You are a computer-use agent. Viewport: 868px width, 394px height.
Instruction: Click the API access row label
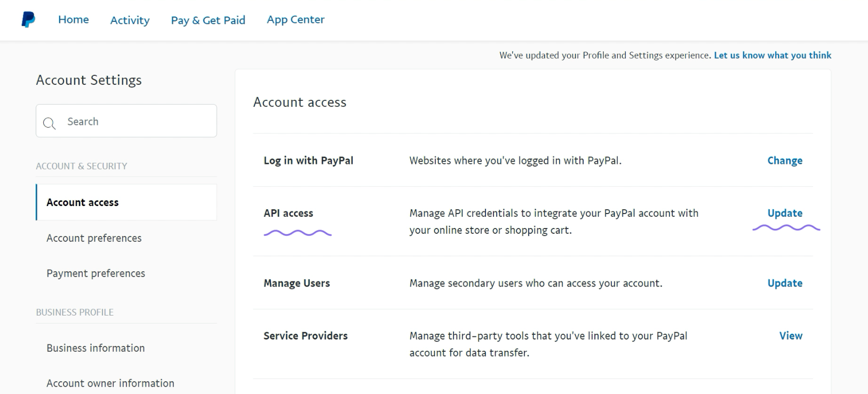(288, 213)
